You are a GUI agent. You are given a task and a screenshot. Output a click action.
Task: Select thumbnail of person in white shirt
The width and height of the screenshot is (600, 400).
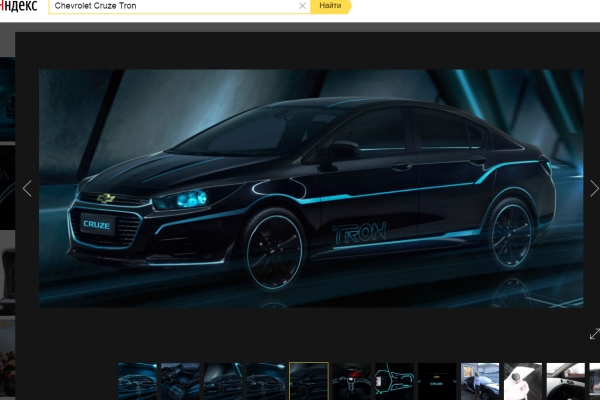click(x=523, y=381)
